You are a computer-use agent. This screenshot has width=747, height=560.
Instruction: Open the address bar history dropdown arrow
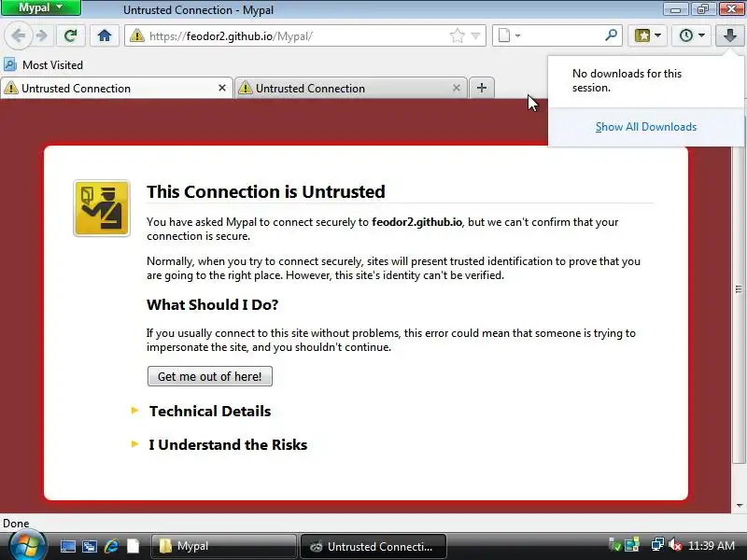tap(475, 35)
